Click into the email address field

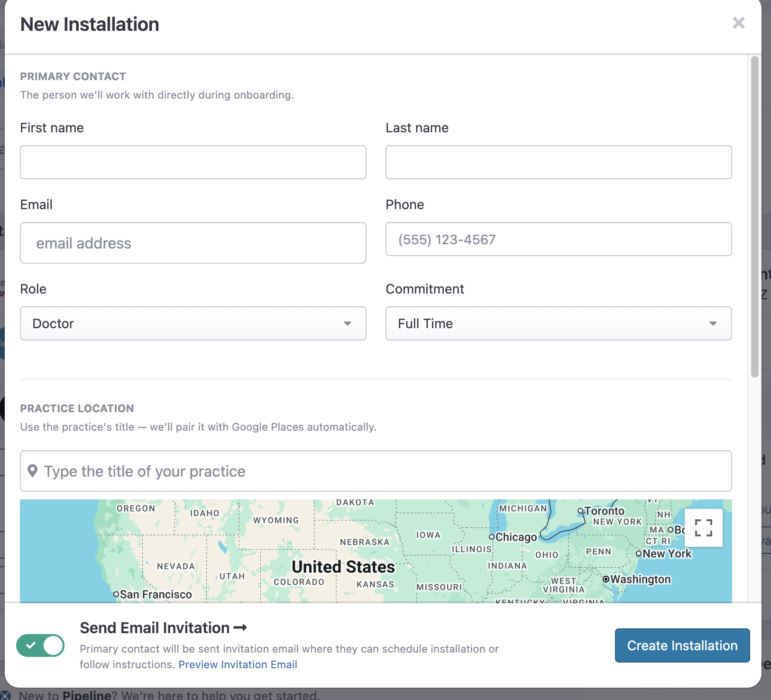pyautogui.click(x=193, y=243)
